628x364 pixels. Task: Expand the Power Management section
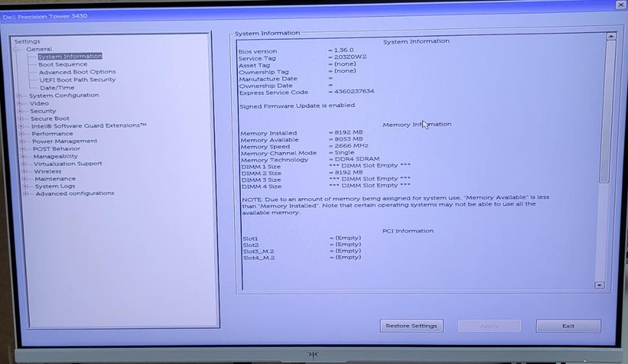point(20,141)
